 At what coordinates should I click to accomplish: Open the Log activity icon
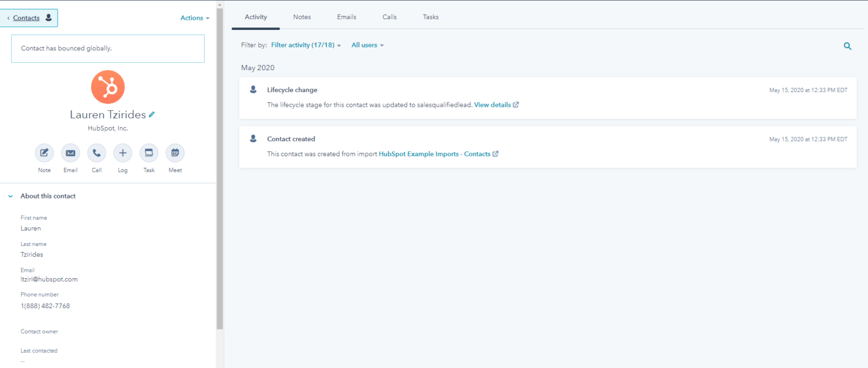123,153
